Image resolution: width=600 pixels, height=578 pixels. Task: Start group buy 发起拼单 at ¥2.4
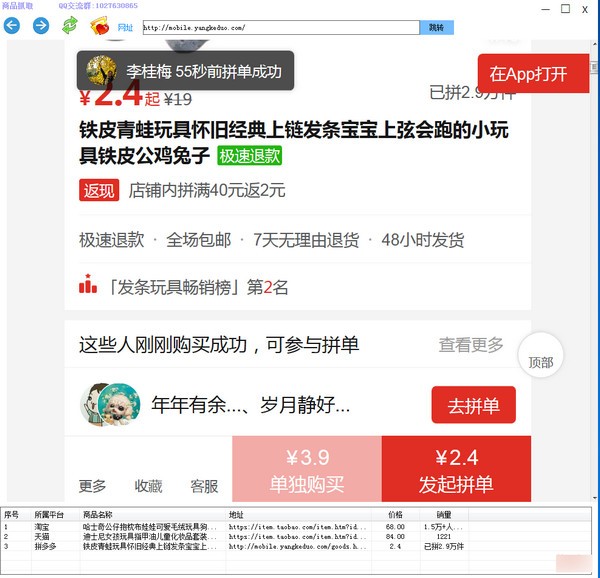coord(456,471)
